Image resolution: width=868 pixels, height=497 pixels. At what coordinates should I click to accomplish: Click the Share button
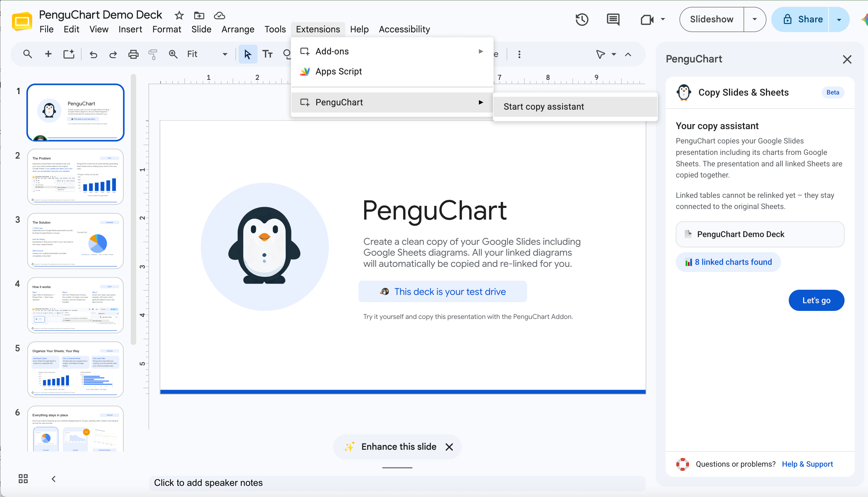[x=800, y=19]
